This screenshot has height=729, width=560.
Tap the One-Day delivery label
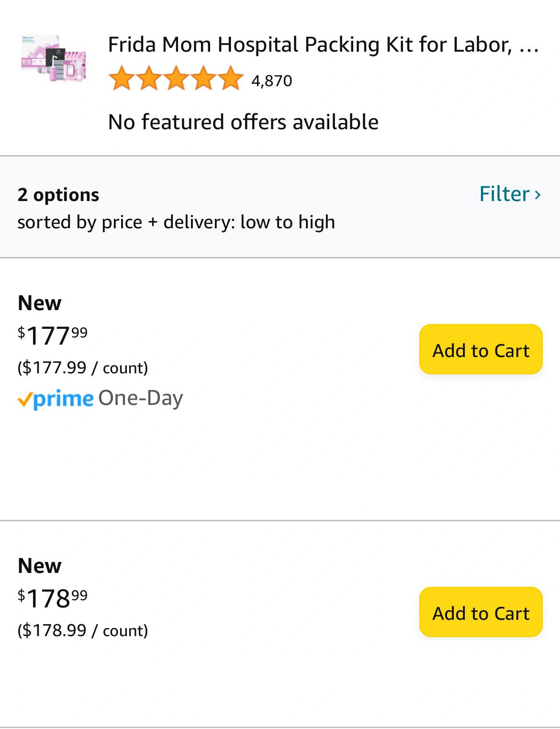[141, 398]
